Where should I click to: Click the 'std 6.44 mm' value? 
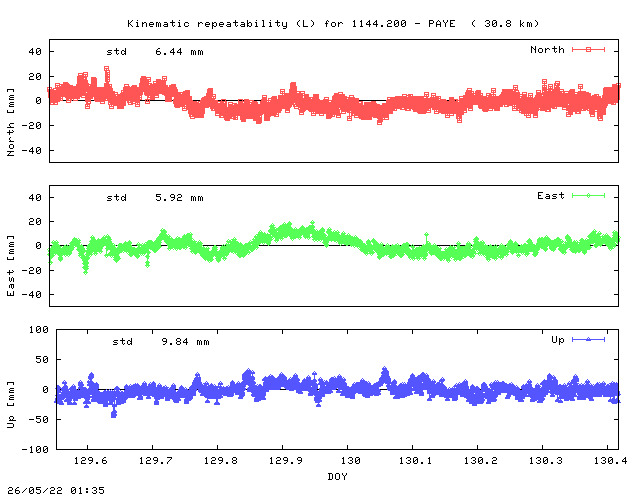[x=155, y=52]
